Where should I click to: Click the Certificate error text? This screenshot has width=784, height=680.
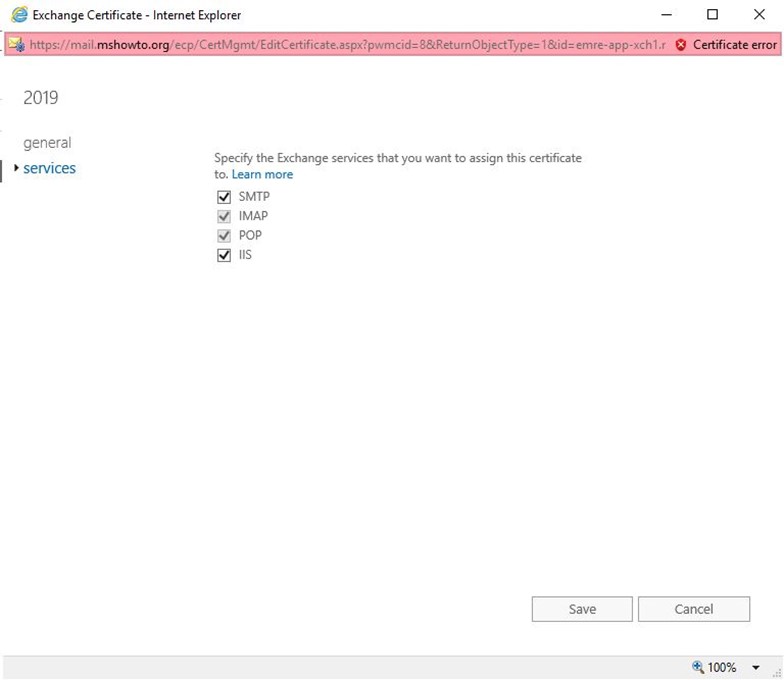(x=734, y=45)
